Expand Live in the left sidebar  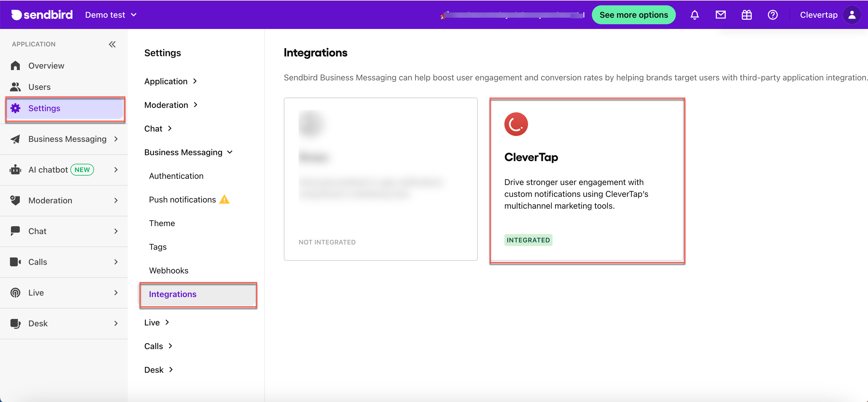coord(64,293)
